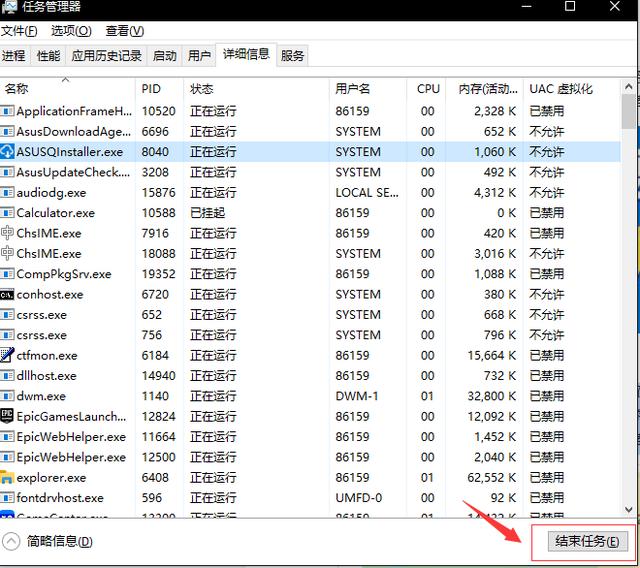Switch to the 用户 tab

coord(199,55)
